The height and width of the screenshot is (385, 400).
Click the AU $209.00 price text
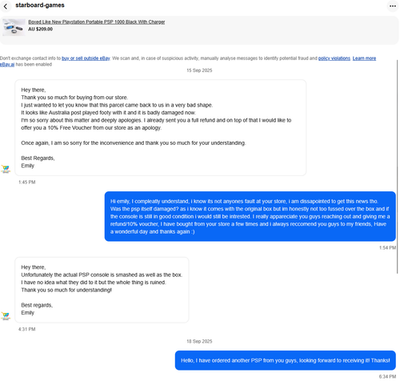pyautogui.click(x=40, y=29)
